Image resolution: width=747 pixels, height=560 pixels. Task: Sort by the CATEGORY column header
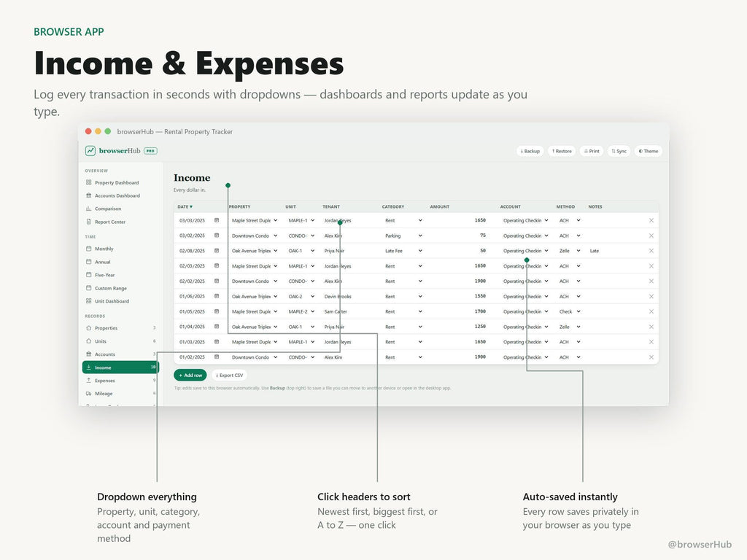(x=393, y=206)
